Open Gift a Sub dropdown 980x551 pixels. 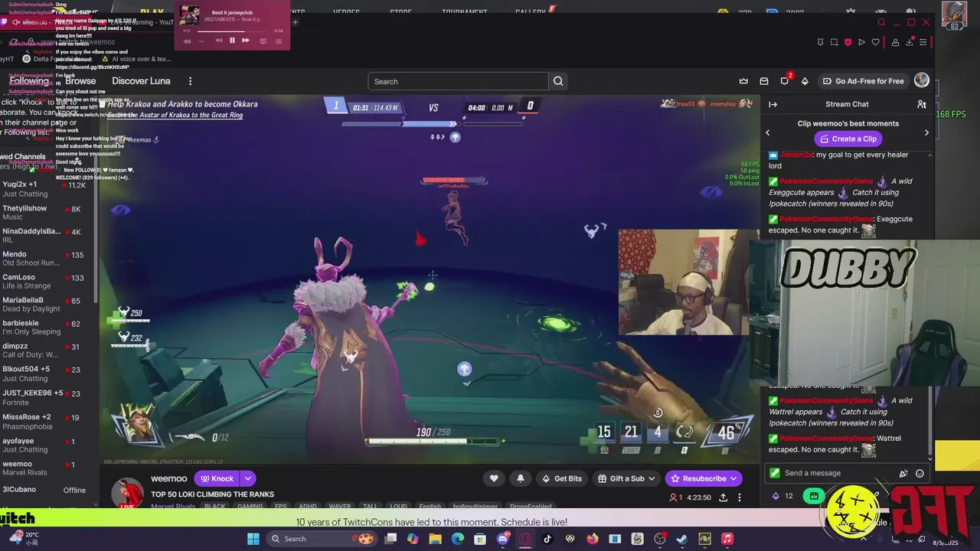tap(627, 478)
